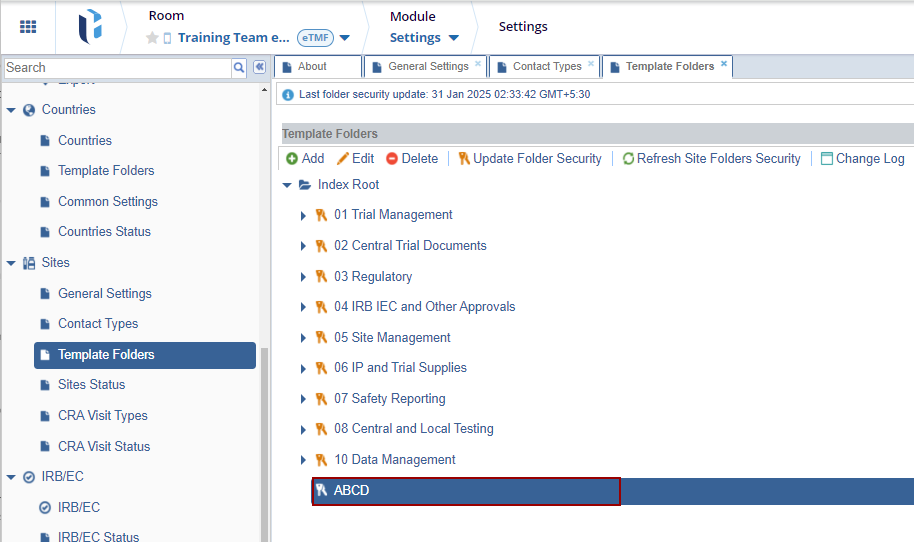Collapse the Index Root tree node
Viewport: 914px width, 542px height.
[x=288, y=185]
